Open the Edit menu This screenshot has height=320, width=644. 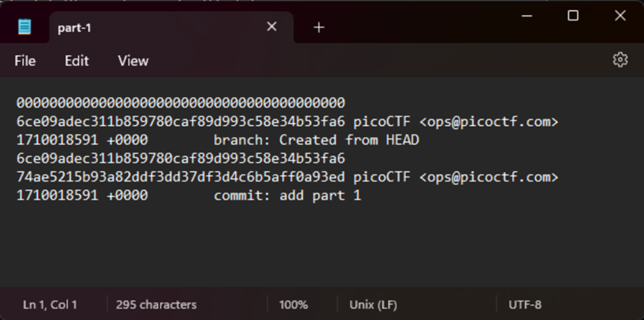76,60
